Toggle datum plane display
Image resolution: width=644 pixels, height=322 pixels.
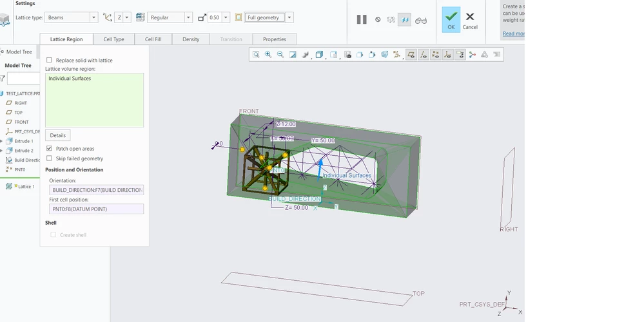(x=411, y=55)
